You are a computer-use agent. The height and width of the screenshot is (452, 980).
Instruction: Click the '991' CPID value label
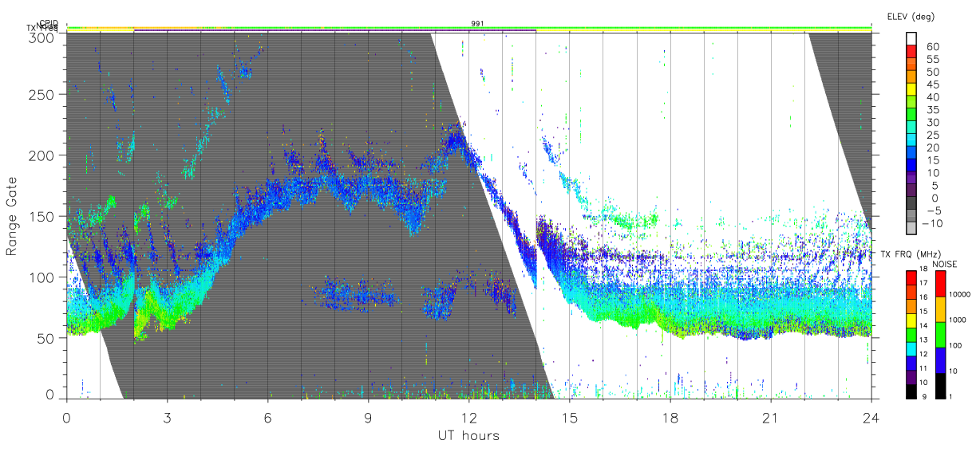pyautogui.click(x=477, y=24)
